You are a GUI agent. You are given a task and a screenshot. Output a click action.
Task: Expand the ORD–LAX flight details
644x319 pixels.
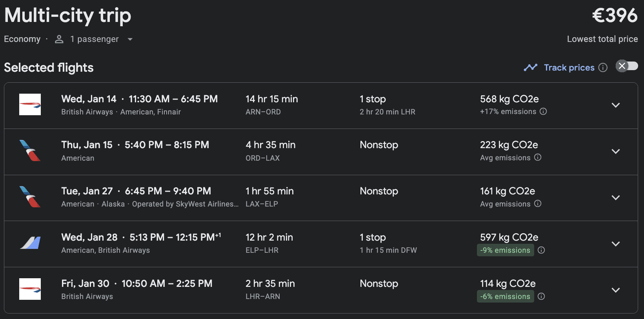(x=616, y=151)
